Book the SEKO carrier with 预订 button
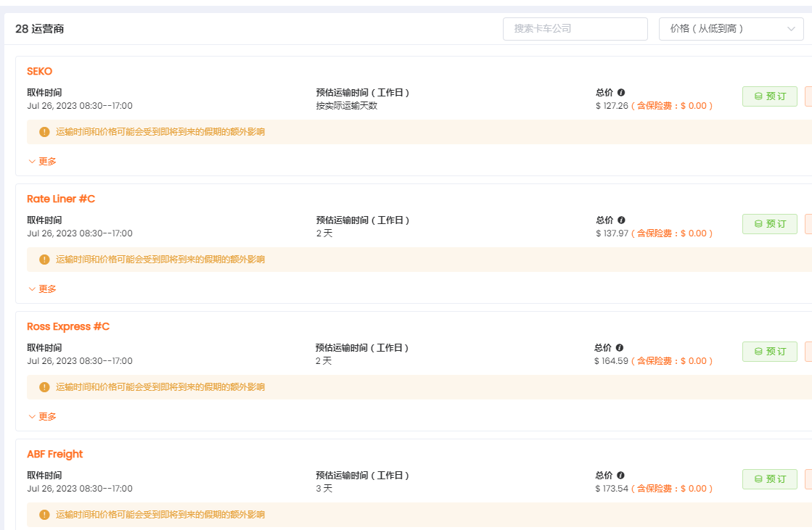The height and width of the screenshot is (530, 812). [769, 96]
